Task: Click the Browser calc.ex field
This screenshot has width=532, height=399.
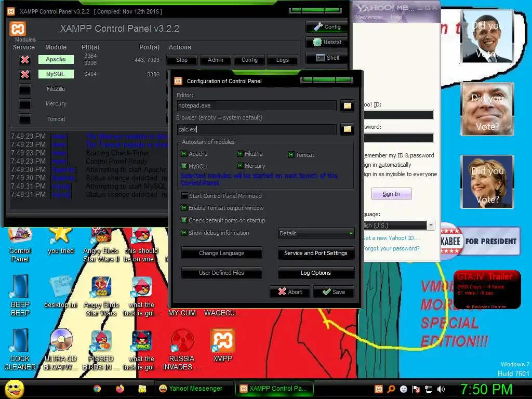Action: click(257, 129)
